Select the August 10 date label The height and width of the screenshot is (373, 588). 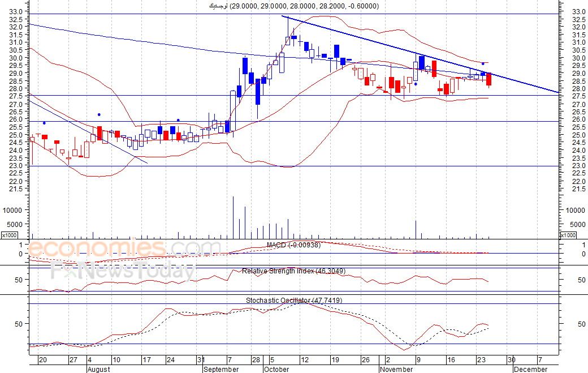click(x=116, y=360)
